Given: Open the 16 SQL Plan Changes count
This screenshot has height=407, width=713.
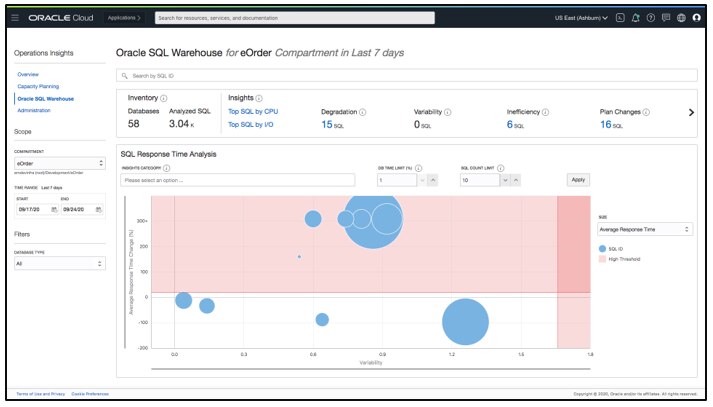Looking at the screenshot, I should coord(611,124).
